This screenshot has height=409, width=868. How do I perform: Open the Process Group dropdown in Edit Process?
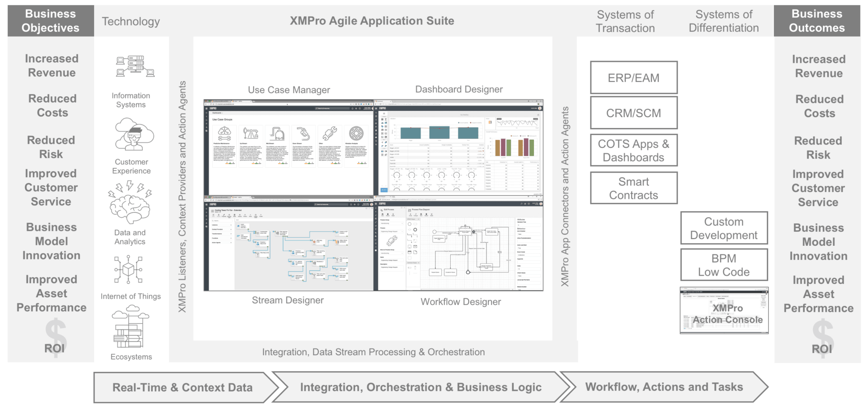point(392,223)
